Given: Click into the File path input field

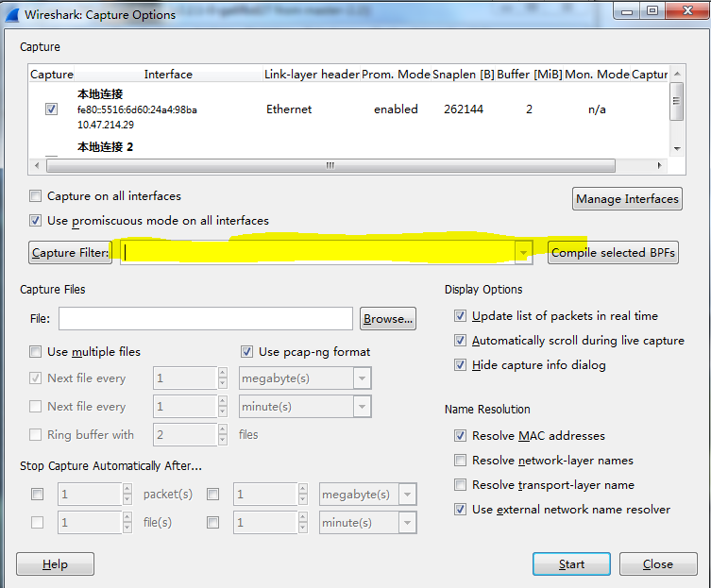Looking at the screenshot, I should [206, 319].
